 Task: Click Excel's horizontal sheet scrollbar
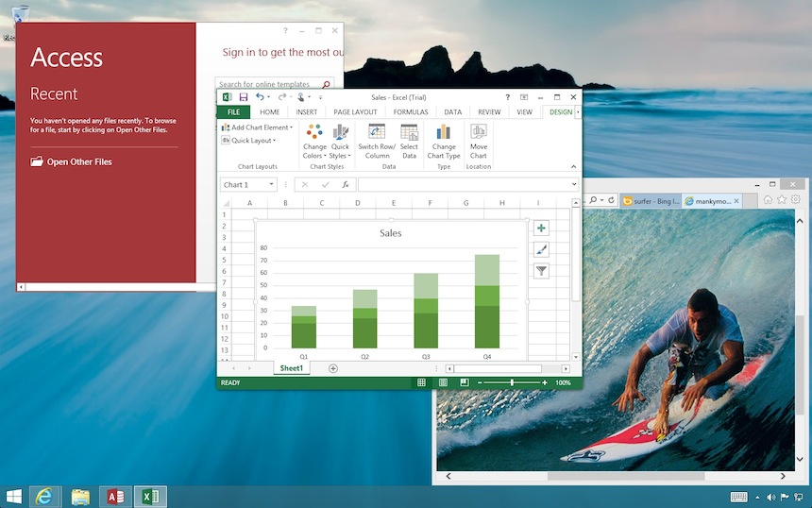(498, 368)
